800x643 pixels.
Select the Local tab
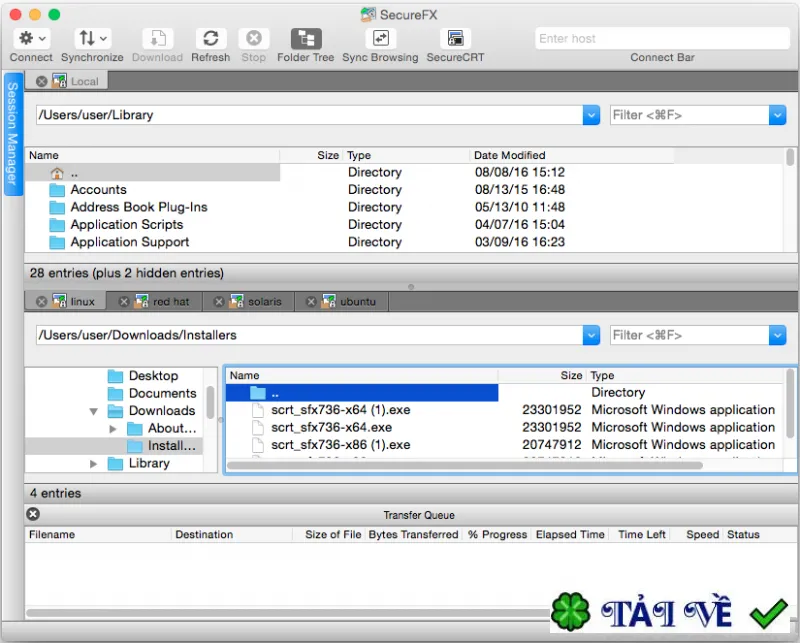click(67, 81)
